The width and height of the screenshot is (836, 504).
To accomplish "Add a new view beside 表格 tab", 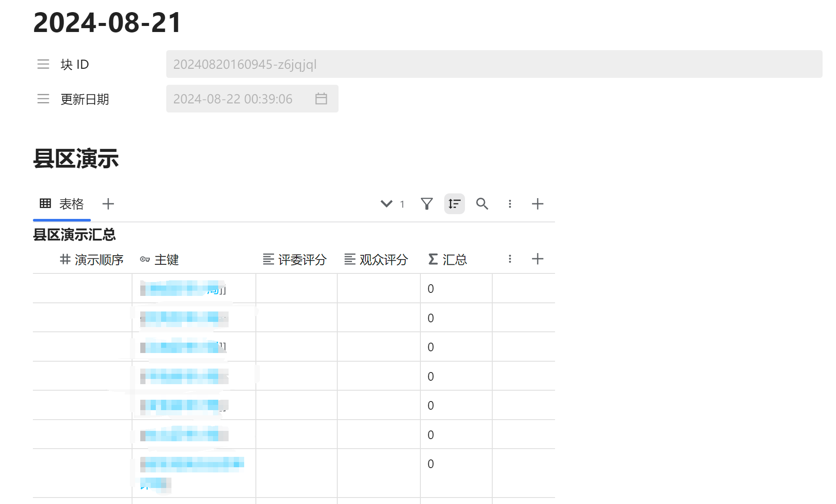I will coord(108,204).
